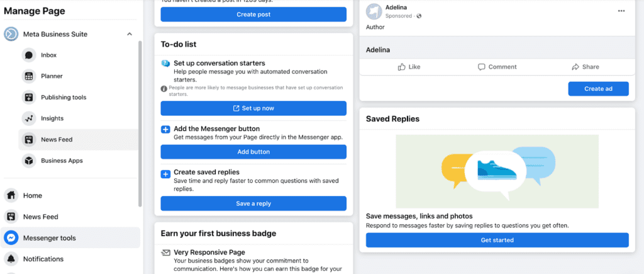Viewport: 644px width, 274px height.
Task: Open the Insights chart icon
Action: [x=29, y=118]
